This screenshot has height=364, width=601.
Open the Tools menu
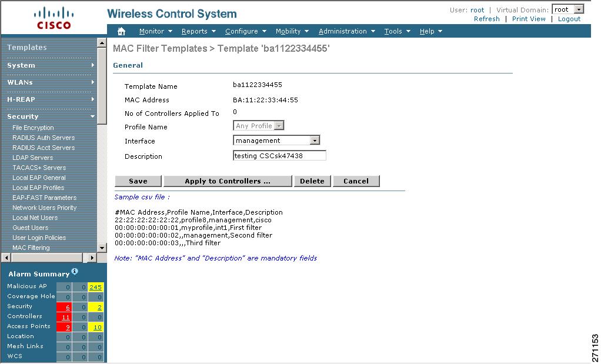[398, 31]
